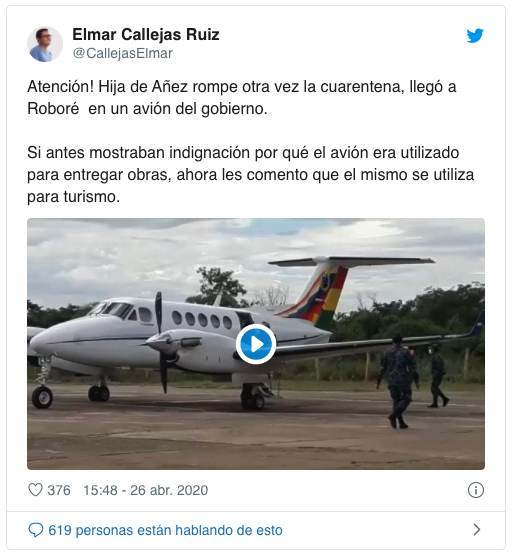Click '619 personas están hablando de esto'

(x=165, y=530)
